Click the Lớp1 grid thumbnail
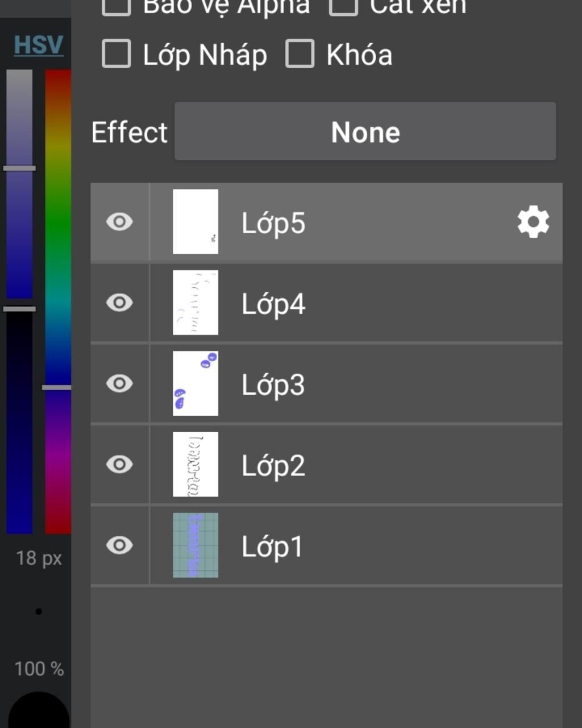582x728 pixels. (x=196, y=545)
